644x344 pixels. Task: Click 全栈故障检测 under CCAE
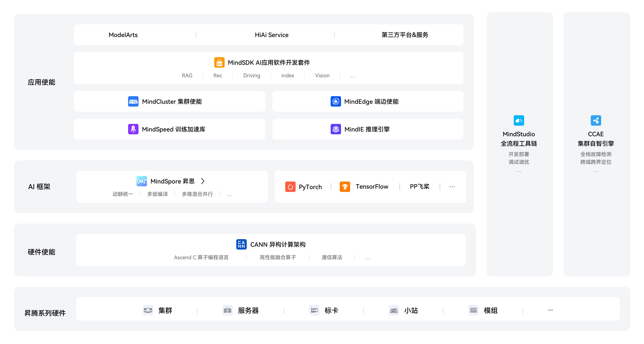(596, 154)
